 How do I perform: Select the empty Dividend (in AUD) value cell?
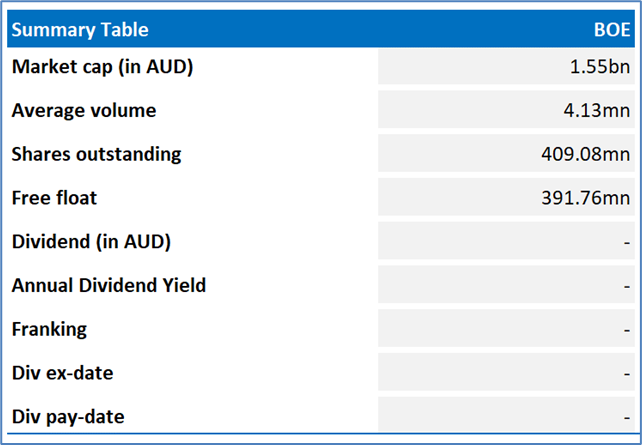[506, 242]
